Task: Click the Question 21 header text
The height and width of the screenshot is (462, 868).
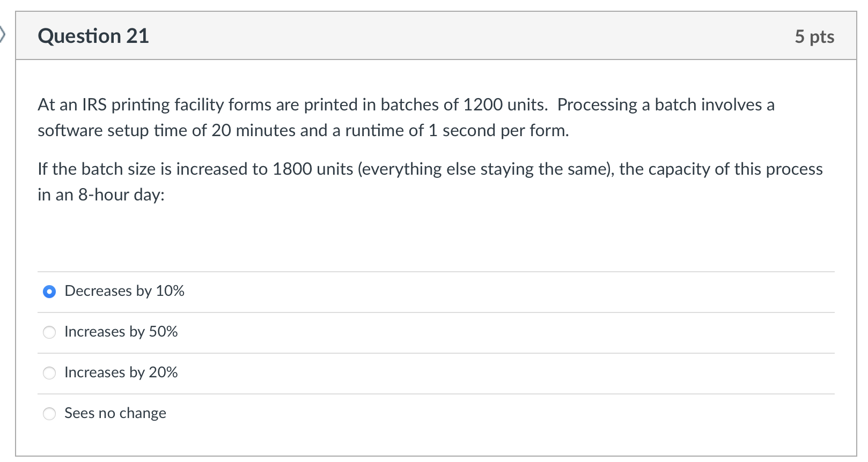Action: point(93,35)
